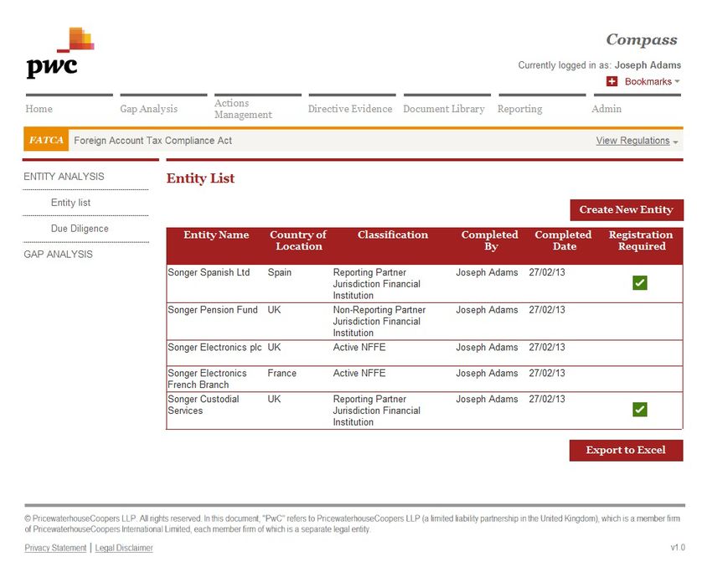Click Completed By column header
The image size is (712, 588).
pyautogui.click(x=490, y=240)
